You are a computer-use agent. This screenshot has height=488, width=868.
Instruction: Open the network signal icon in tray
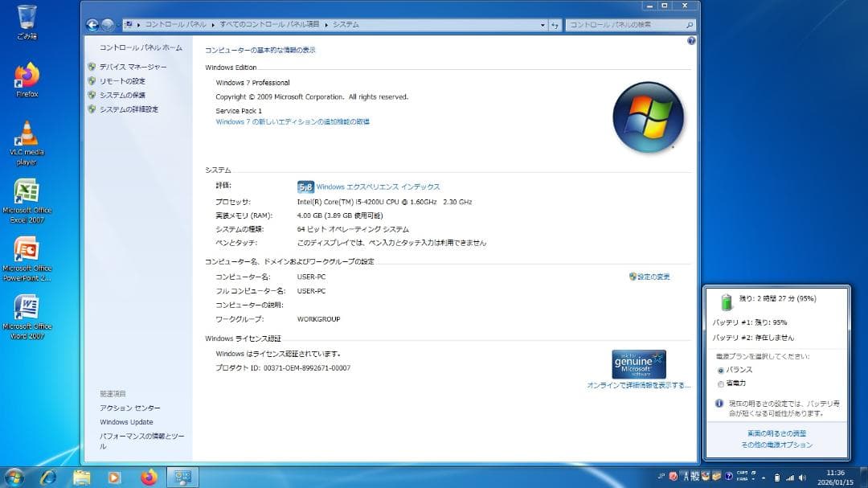790,478
